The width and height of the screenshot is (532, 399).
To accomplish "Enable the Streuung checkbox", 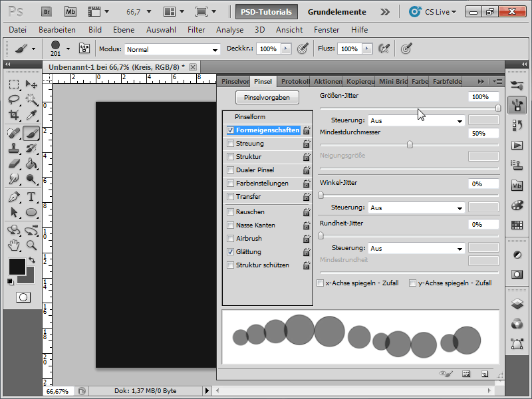I will click(x=230, y=143).
